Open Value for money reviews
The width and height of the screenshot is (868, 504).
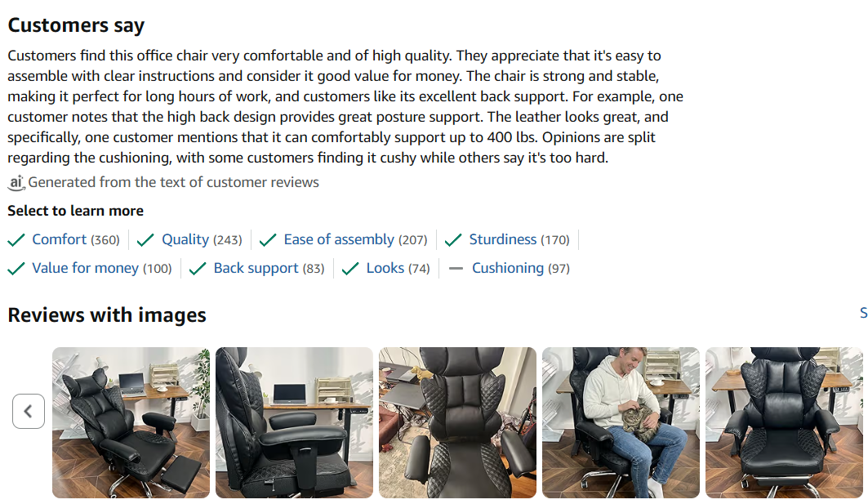point(86,268)
